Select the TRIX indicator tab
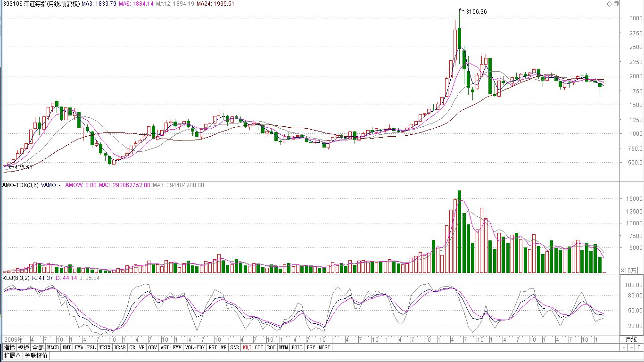Screen dimensions: 644x362 105,347
